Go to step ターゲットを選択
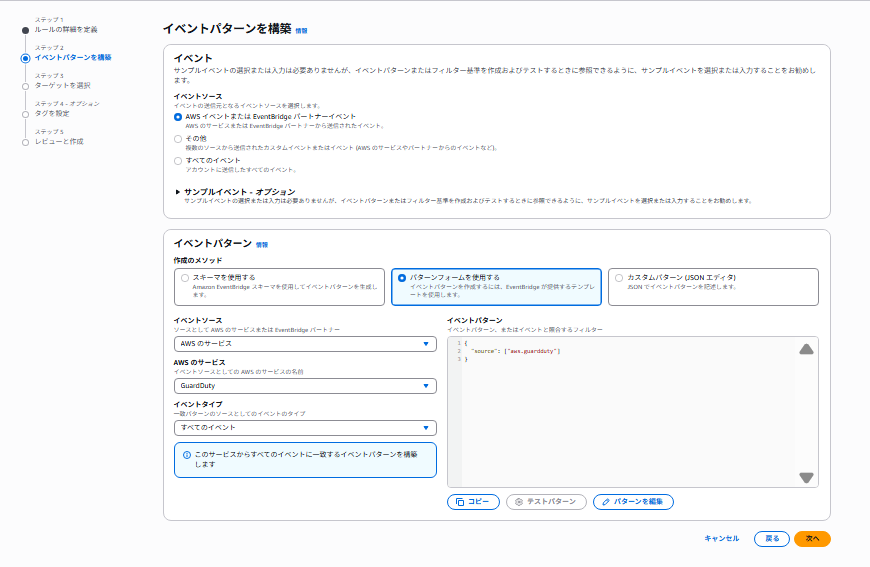Viewport: 870px width, 567px height. point(62,85)
